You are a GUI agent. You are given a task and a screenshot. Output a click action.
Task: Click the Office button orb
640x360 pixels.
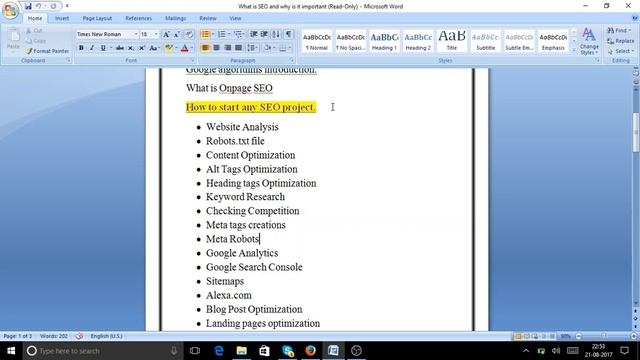10,10
